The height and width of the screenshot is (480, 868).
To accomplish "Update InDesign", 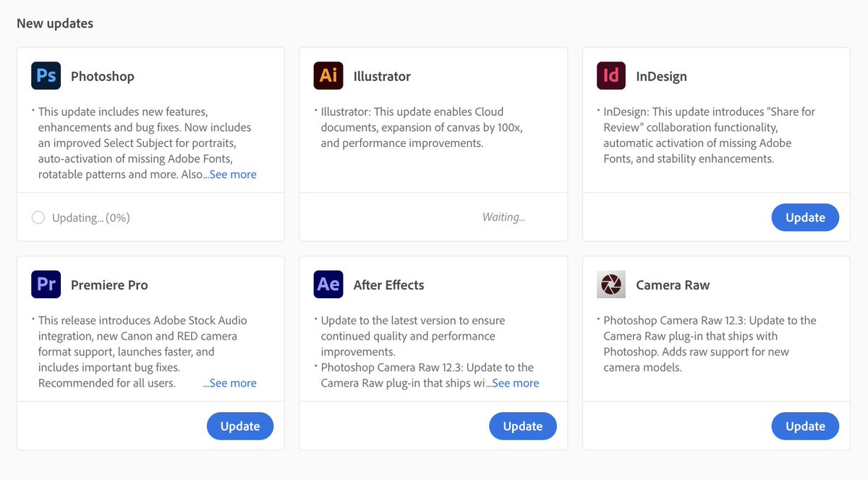I will [805, 217].
